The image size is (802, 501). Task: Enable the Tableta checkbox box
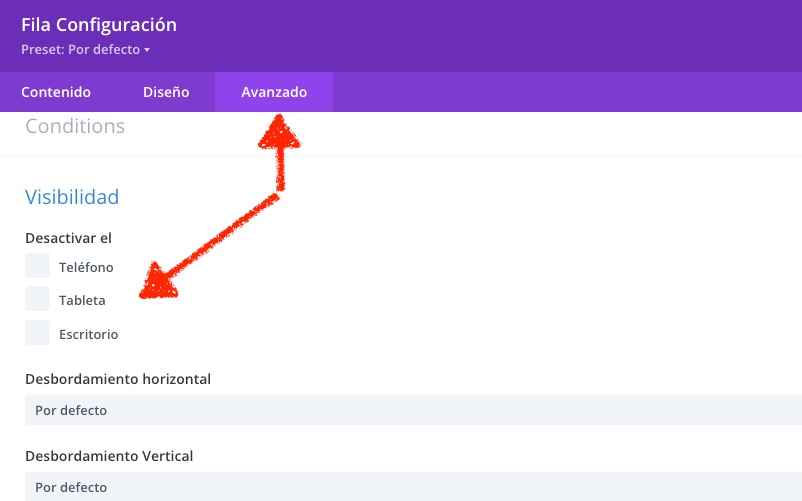coord(37,299)
